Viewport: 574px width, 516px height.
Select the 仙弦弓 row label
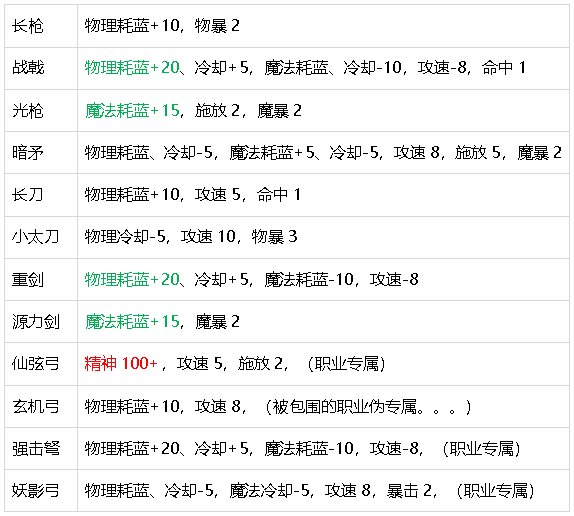[36, 364]
